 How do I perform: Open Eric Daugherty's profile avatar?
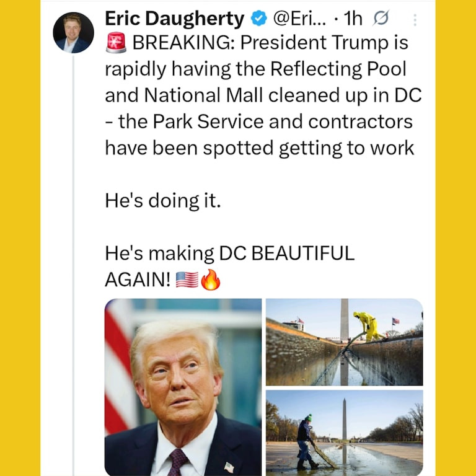click(x=73, y=32)
